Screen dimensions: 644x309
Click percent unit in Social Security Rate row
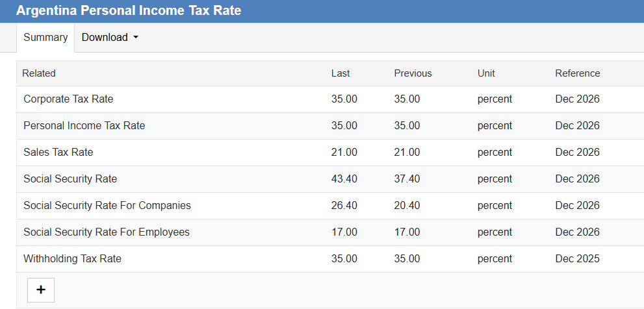pos(495,179)
